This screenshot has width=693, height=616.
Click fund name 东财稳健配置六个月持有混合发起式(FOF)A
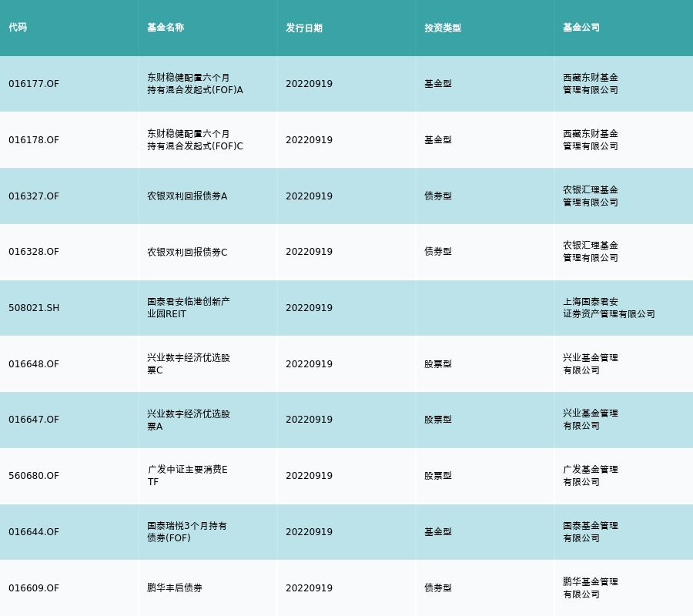pos(195,83)
